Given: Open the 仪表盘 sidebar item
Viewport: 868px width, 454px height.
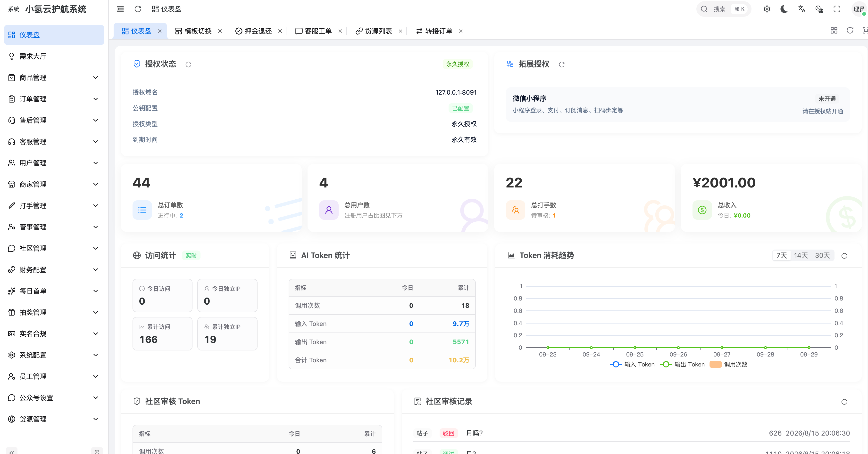Looking at the screenshot, I should pyautogui.click(x=54, y=35).
